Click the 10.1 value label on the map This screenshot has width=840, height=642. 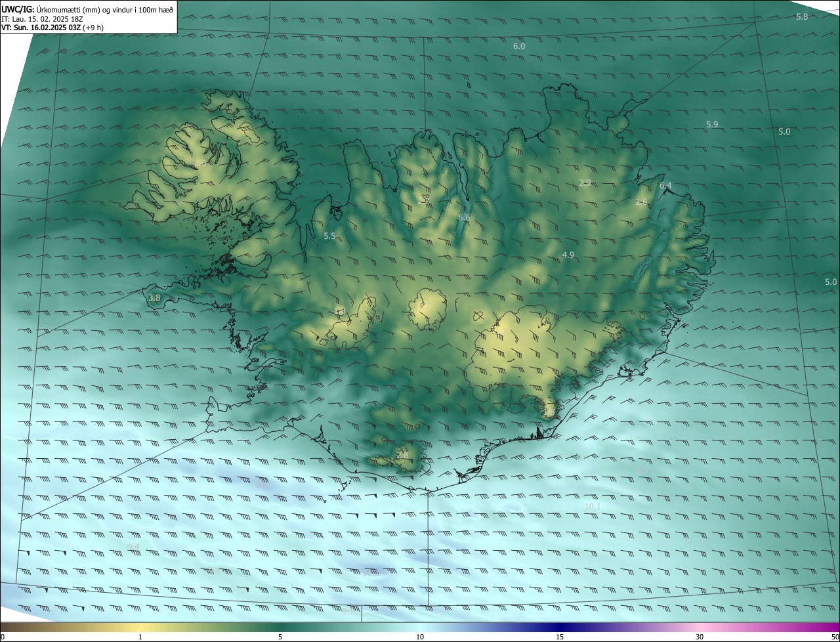(593, 506)
